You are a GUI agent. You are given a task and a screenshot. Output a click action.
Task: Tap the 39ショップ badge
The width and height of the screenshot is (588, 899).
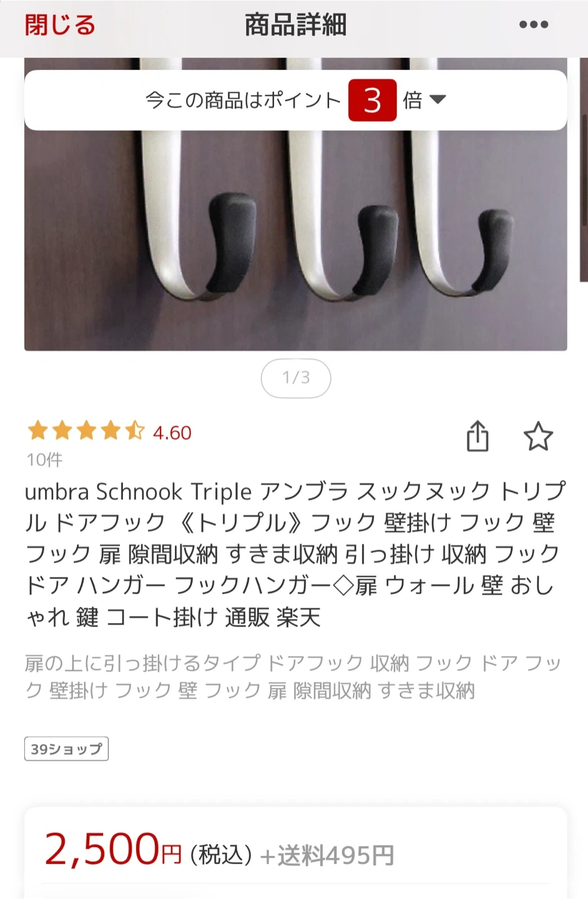coord(66,749)
